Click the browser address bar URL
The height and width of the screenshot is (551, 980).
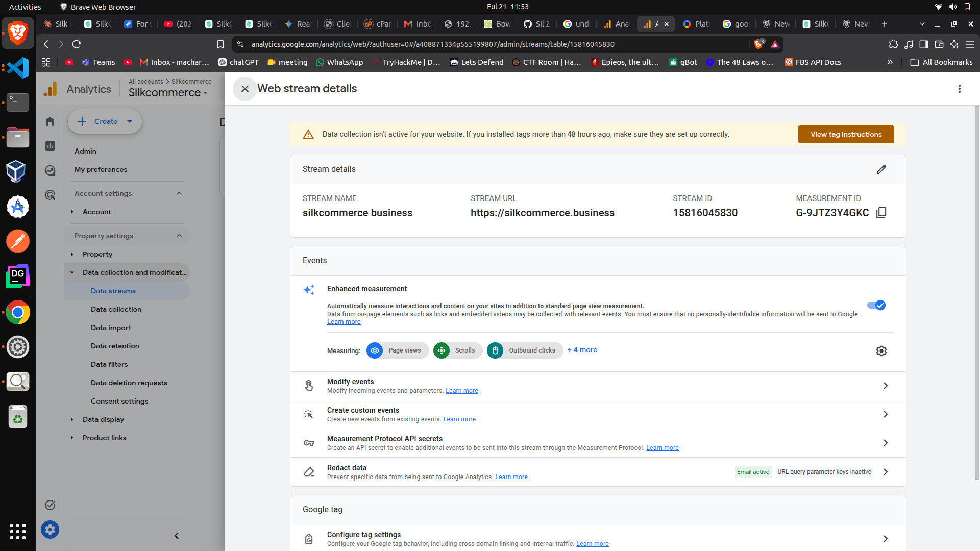[433, 44]
